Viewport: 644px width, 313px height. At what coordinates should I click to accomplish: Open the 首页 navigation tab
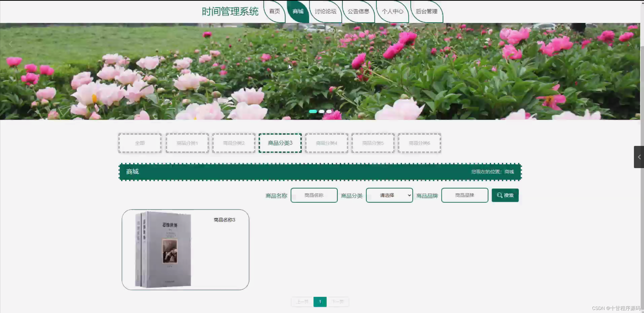tap(274, 11)
